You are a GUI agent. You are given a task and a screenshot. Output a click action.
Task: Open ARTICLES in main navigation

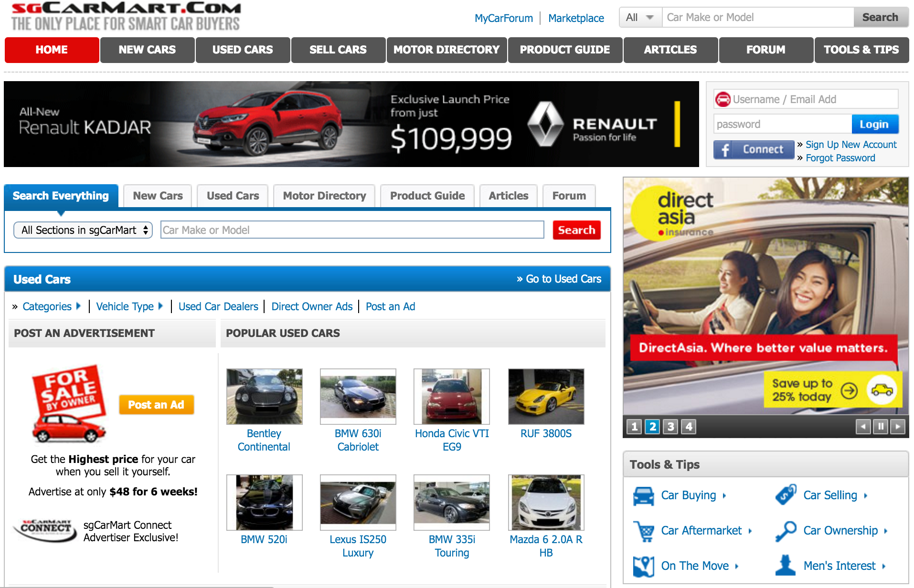pos(671,50)
